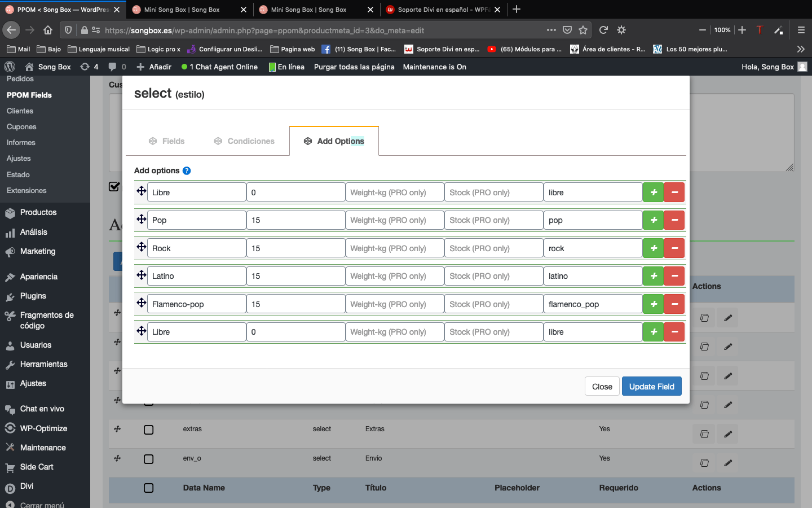
Task: Open the Lenguaje musical bookmark folder
Action: (99, 49)
